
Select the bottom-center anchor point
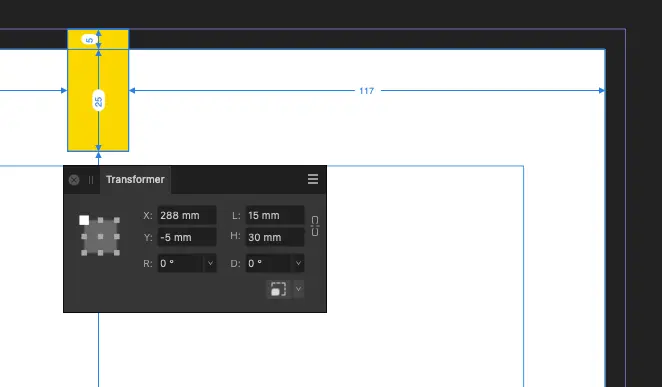pyautogui.click(x=100, y=253)
